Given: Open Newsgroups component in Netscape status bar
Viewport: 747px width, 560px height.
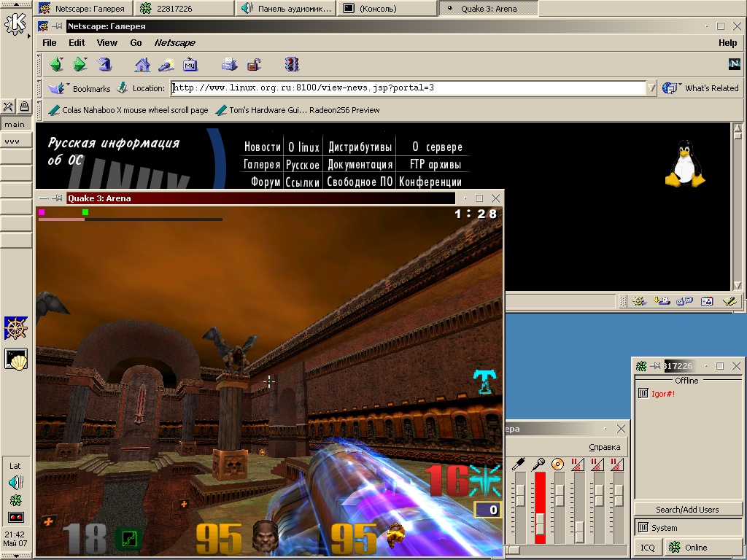Looking at the screenshot, I should pos(684,301).
